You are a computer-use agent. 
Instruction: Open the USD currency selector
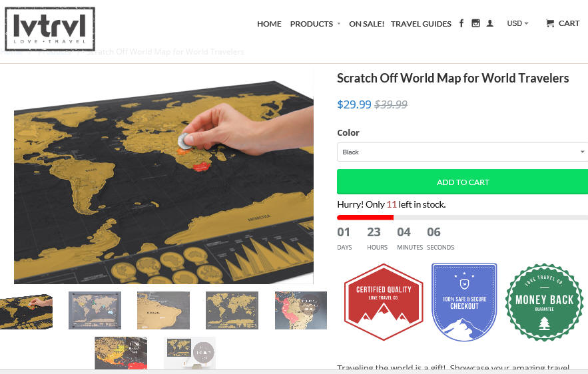pos(517,23)
